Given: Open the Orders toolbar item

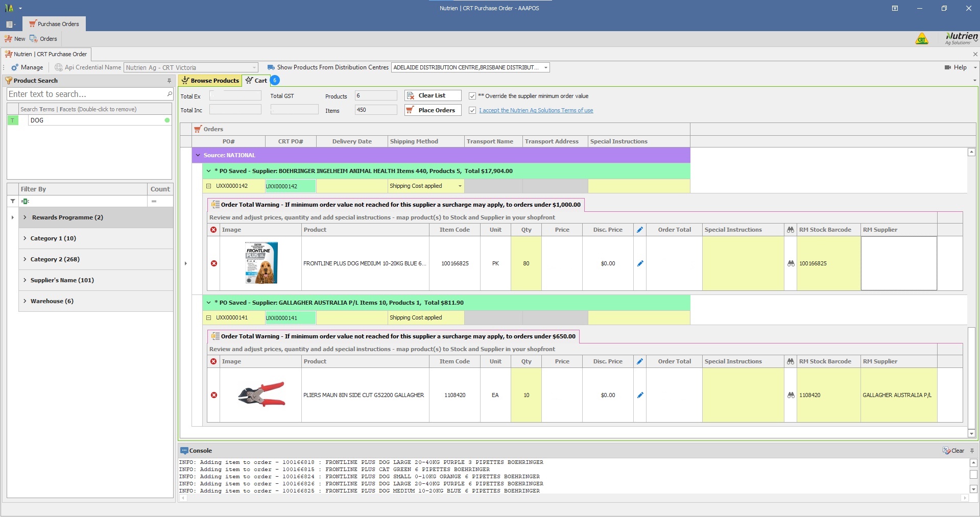Looking at the screenshot, I should (x=43, y=39).
